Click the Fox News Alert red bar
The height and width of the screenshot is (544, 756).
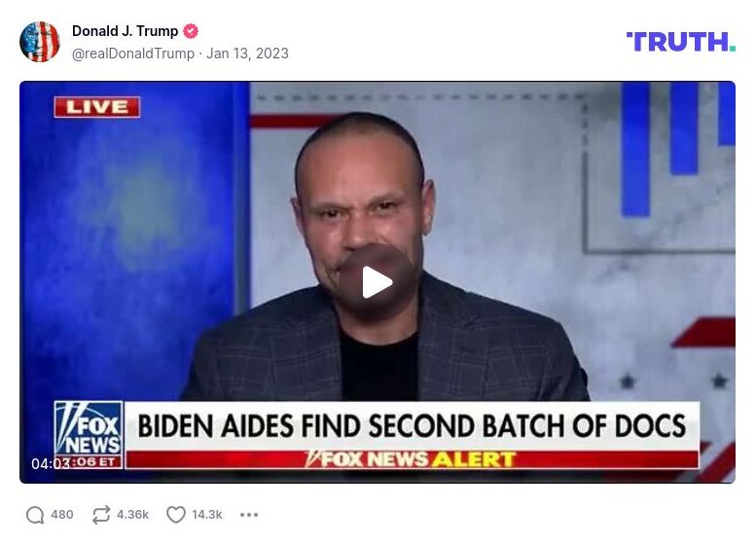tap(412, 459)
